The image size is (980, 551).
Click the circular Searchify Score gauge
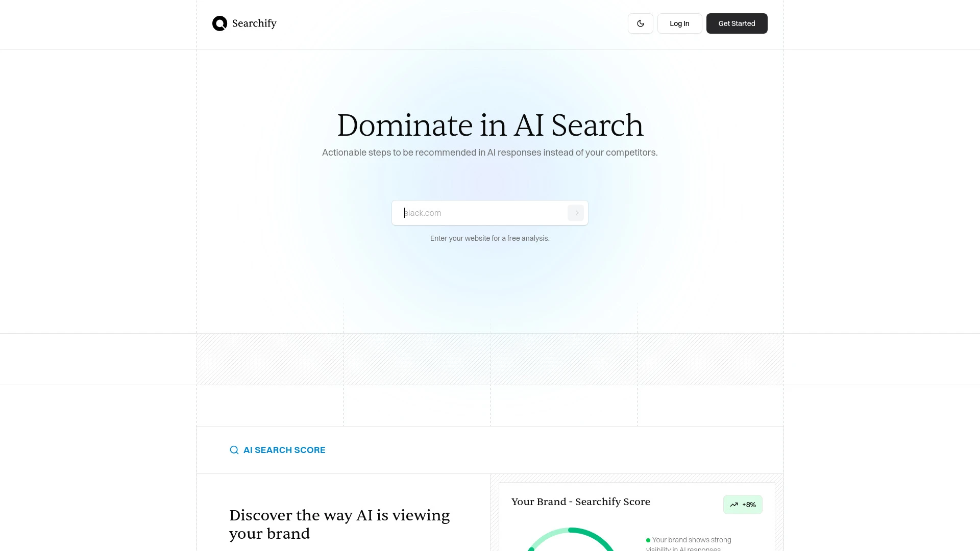click(572, 541)
